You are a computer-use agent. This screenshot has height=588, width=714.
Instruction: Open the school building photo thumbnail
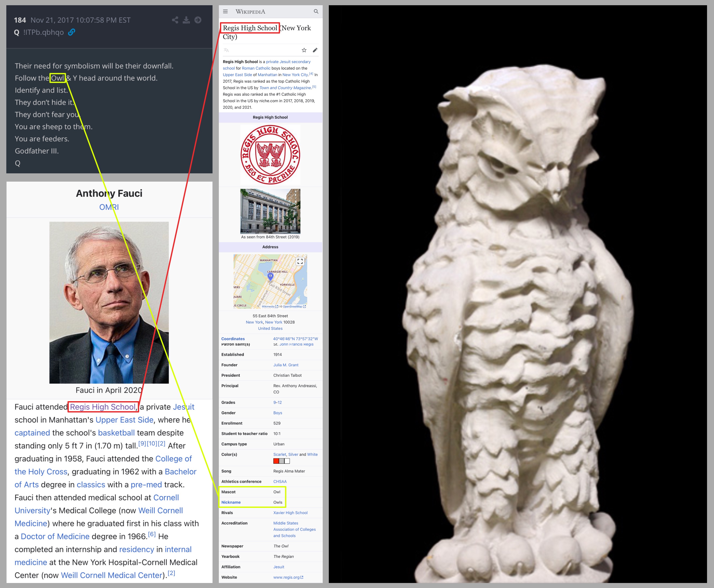270,211
